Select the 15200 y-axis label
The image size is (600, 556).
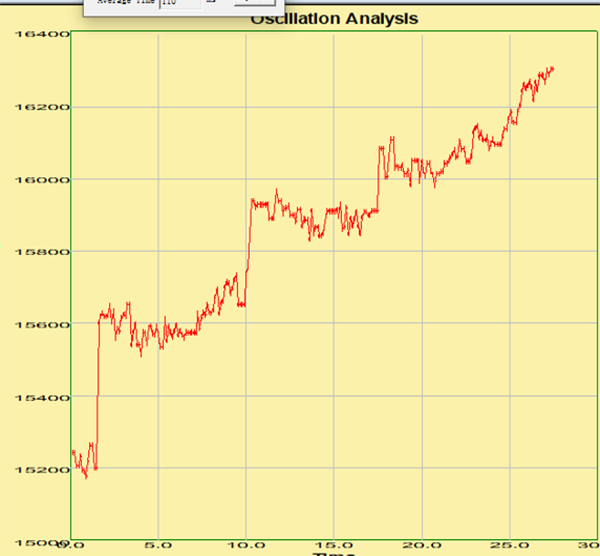tap(42, 470)
